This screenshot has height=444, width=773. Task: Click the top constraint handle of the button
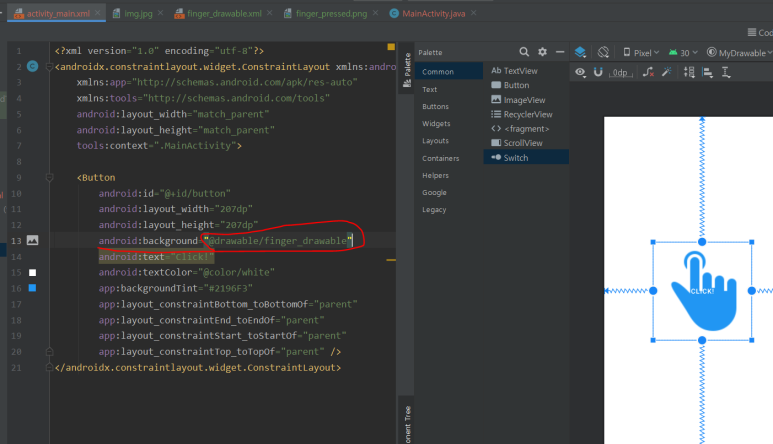click(x=702, y=242)
